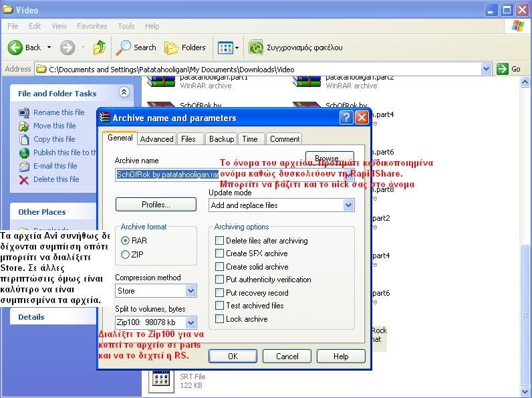Open the Compression method dropdown arrow

coord(190,291)
